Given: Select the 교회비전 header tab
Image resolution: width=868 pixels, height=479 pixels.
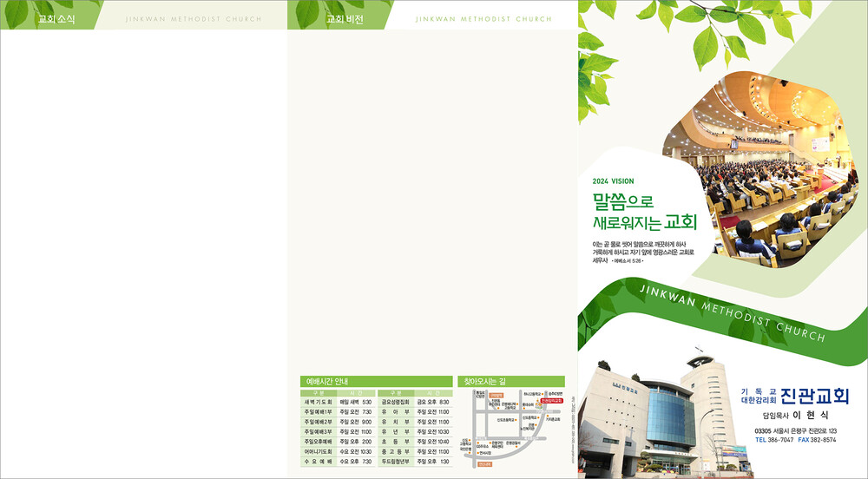Looking at the screenshot, I should [345, 18].
